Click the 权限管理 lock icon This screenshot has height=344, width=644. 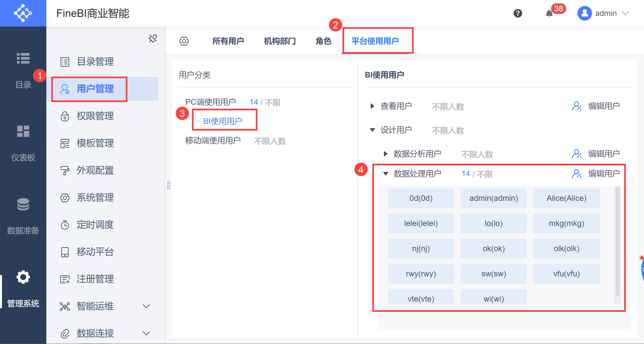[65, 116]
